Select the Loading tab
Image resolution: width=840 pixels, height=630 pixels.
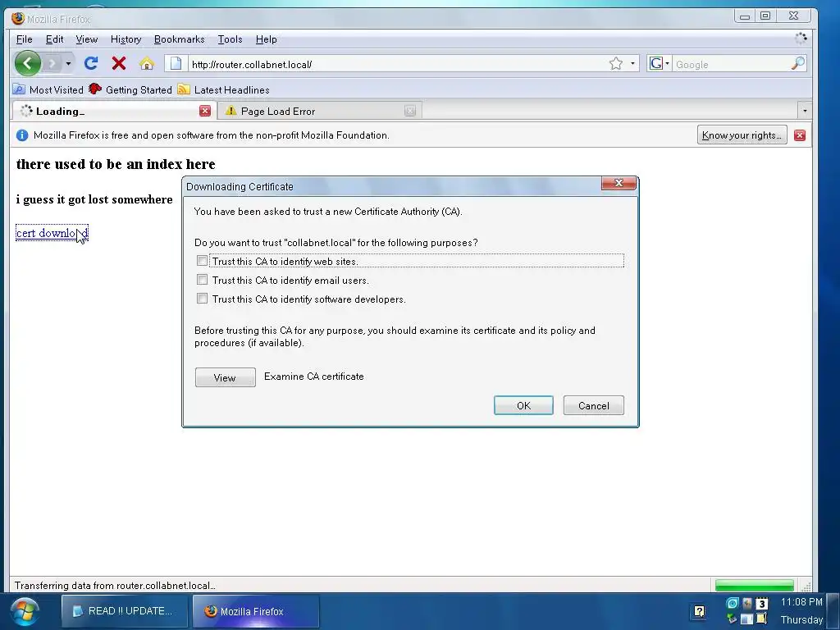tap(113, 111)
